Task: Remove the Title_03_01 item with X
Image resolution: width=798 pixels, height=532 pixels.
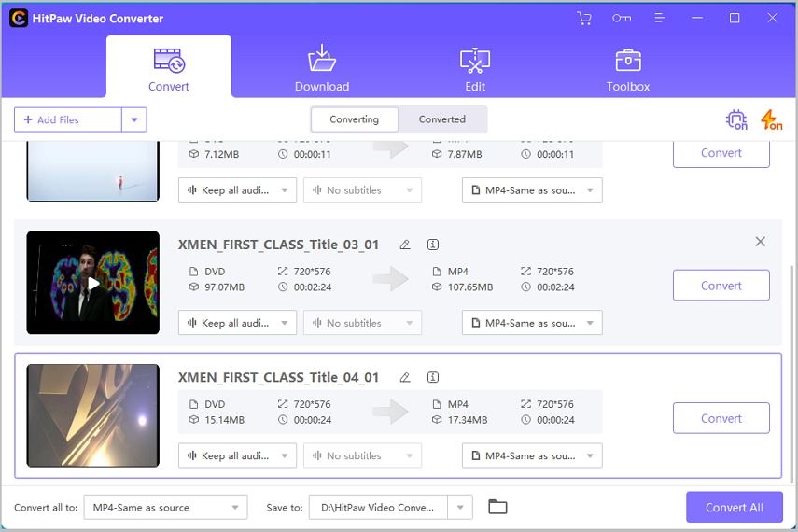Action: point(761,242)
